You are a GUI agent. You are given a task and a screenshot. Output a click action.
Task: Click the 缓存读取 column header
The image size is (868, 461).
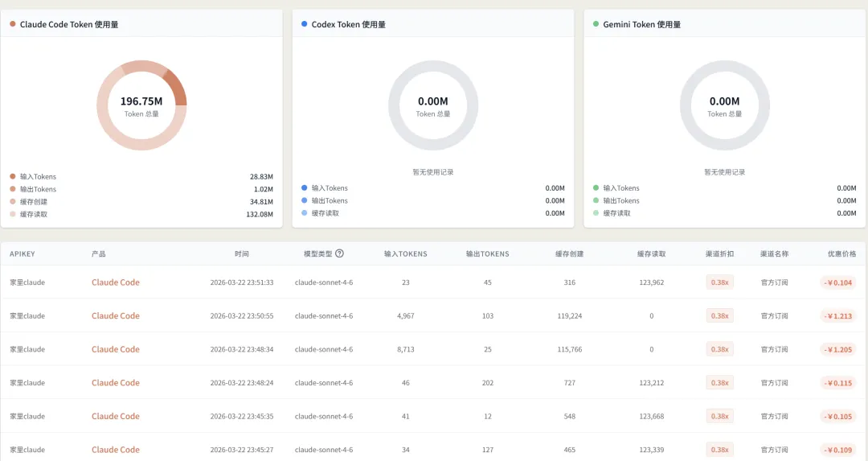652,253
